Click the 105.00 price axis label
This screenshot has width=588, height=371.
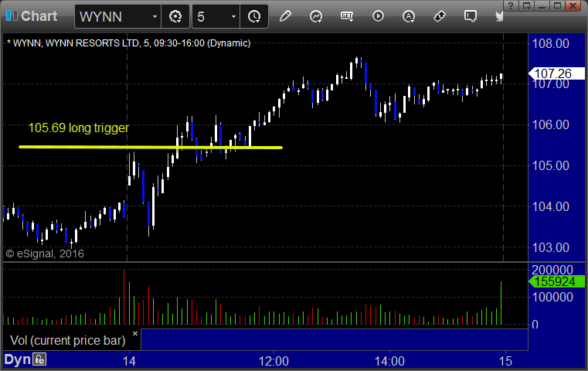(x=551, y=165)
